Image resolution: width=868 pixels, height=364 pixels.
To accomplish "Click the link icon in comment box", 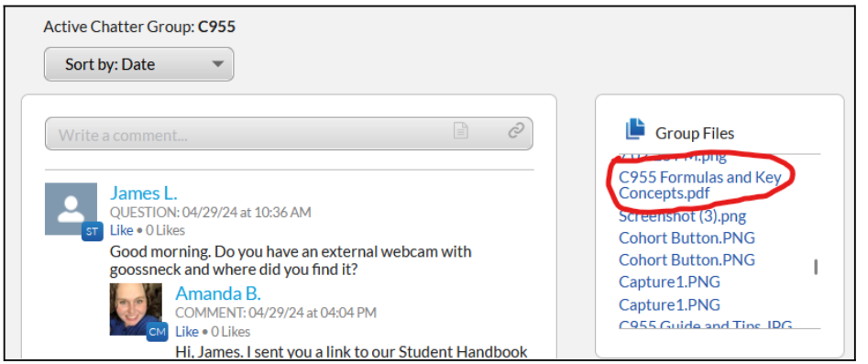I will (516, 130).
